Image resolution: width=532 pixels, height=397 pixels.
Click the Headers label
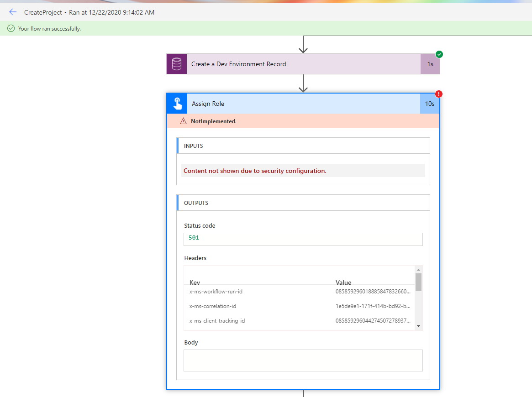195,258
